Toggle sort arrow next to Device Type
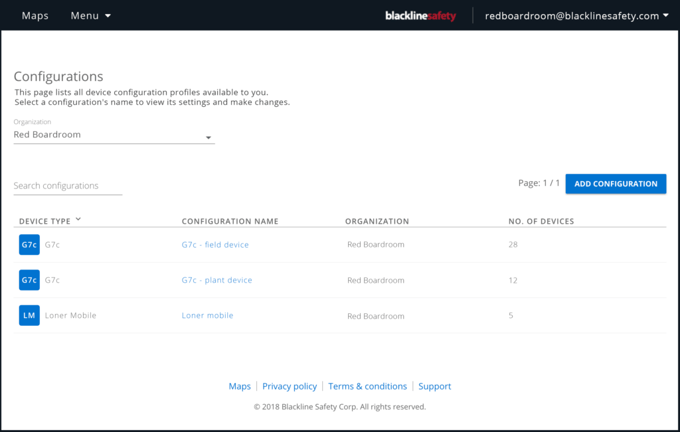 coord(78,219)
